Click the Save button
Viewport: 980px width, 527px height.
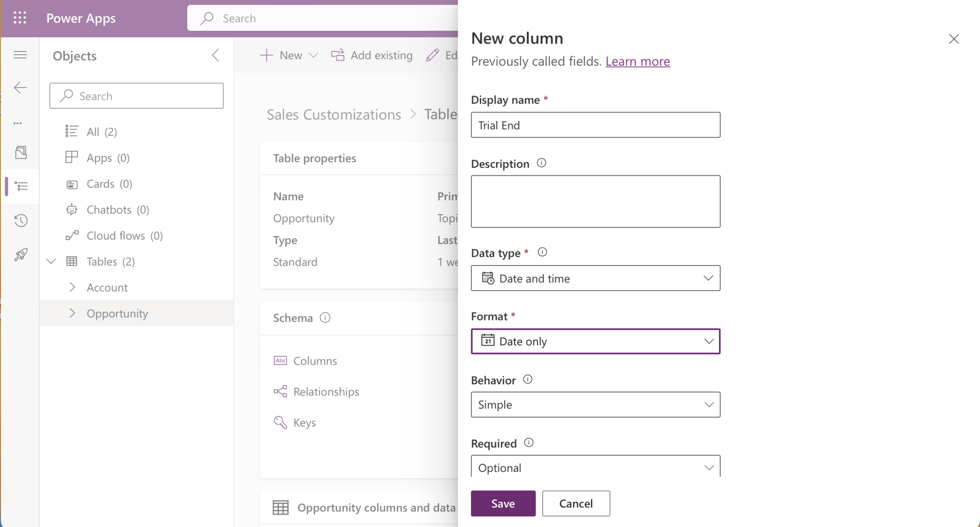pyautogui.click(x=503, y=503)
